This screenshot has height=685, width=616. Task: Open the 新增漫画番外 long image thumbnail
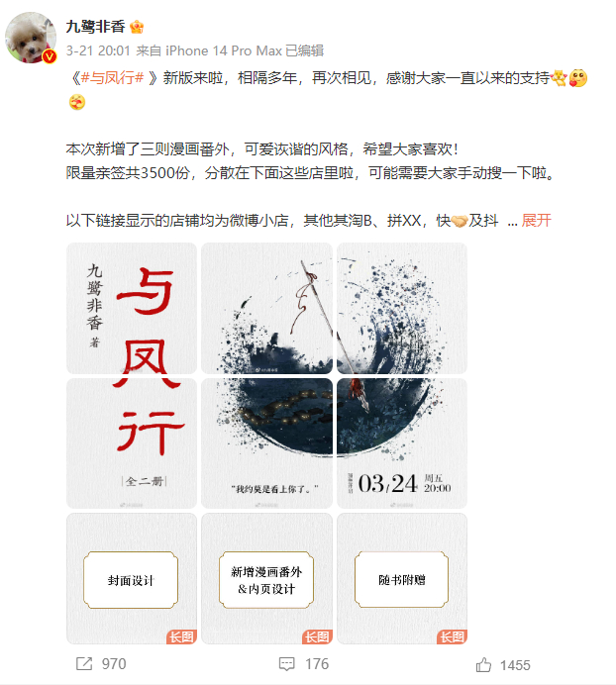266,578
